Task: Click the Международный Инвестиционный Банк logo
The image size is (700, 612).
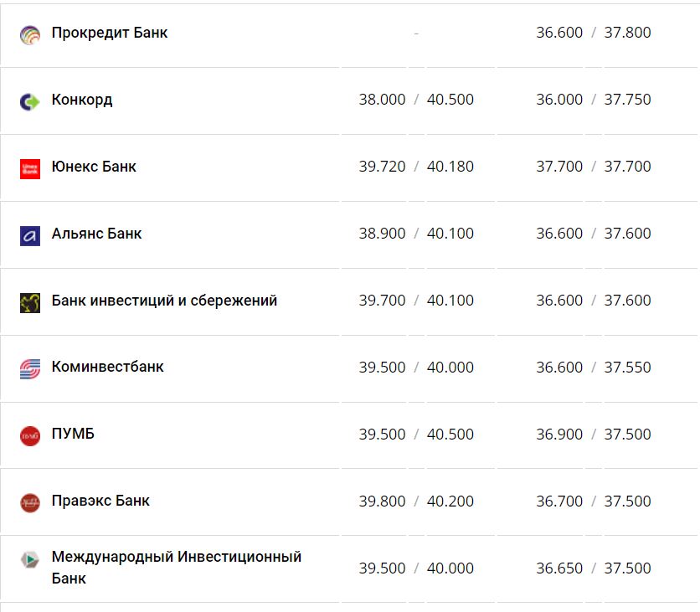Action: (30, 561)
